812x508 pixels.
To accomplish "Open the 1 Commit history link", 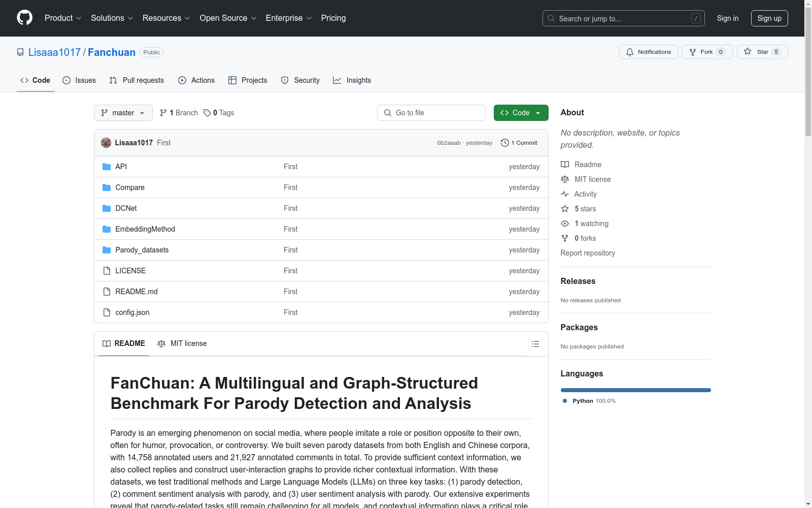I will pos(519,143).
